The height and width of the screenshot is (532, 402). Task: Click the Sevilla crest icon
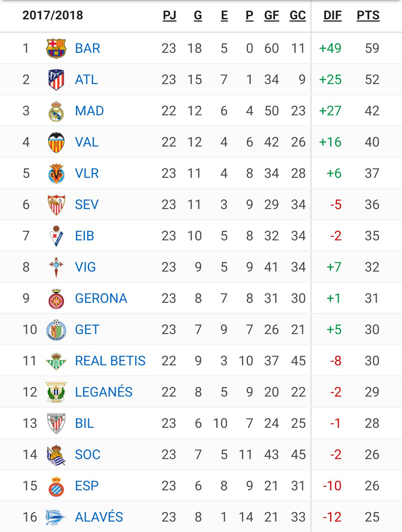point(56,205)
